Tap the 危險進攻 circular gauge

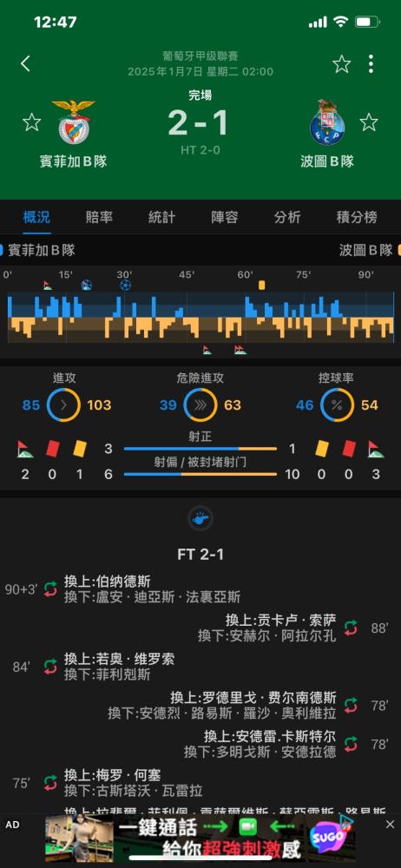(x=200, y=405)
